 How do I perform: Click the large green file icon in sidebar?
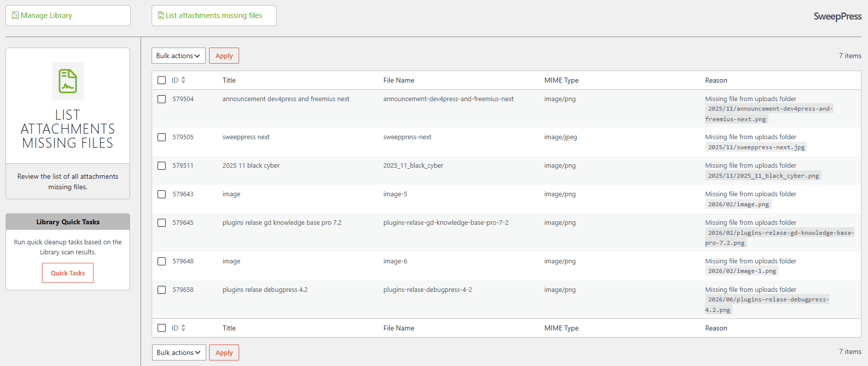68,81
